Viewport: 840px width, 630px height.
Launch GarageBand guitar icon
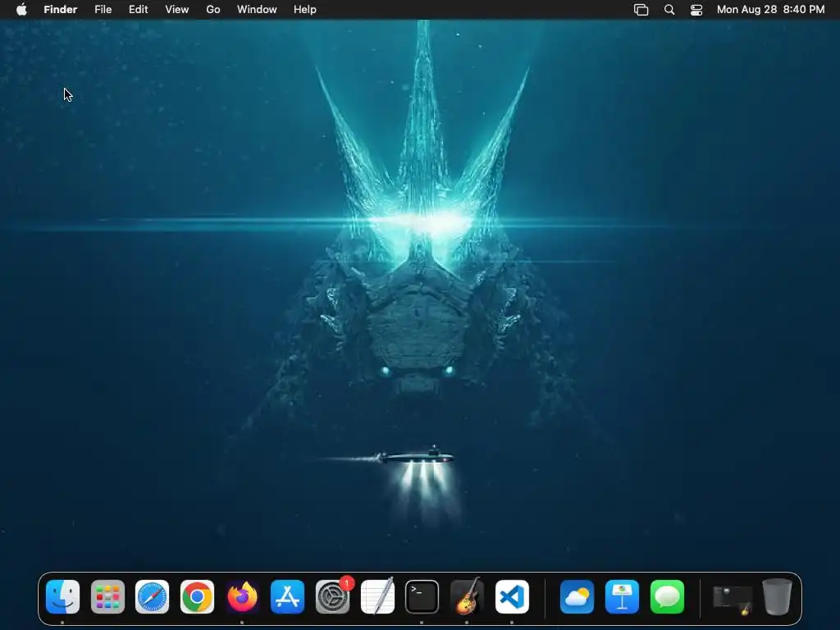pos(467,596)
